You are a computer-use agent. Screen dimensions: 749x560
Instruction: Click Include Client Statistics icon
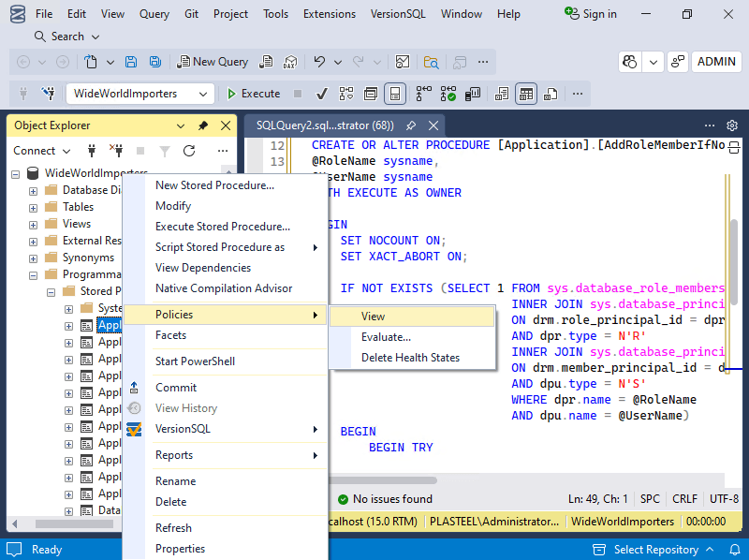(x=473, y=94)
